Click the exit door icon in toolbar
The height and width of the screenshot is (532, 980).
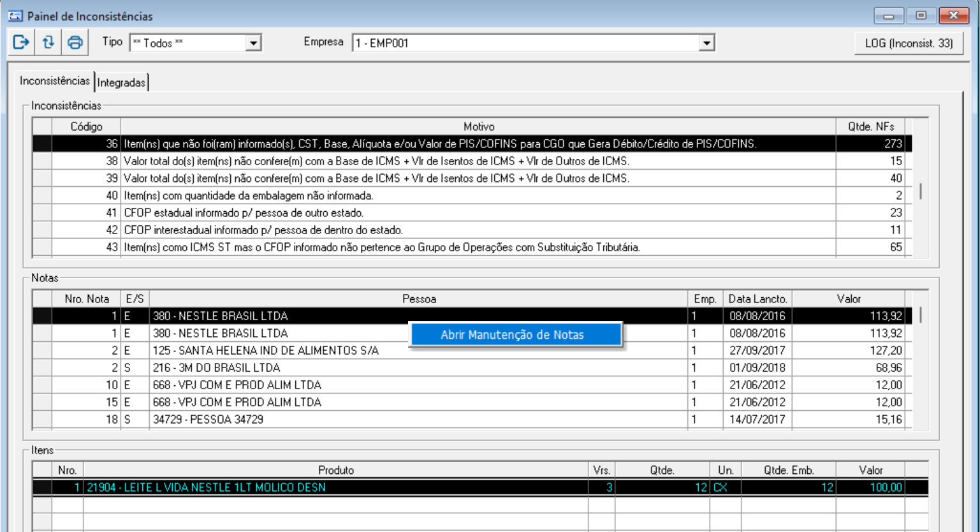click(21, 43)
